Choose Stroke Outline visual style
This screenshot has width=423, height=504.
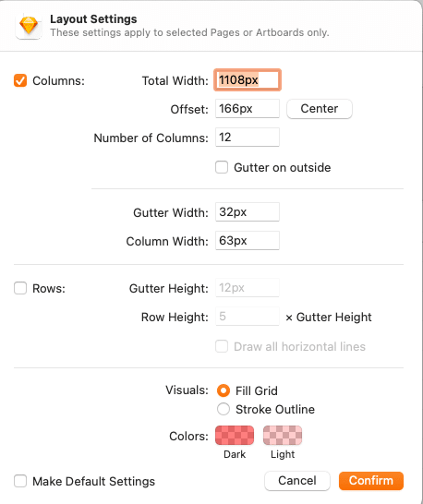[x=224, y=409]
